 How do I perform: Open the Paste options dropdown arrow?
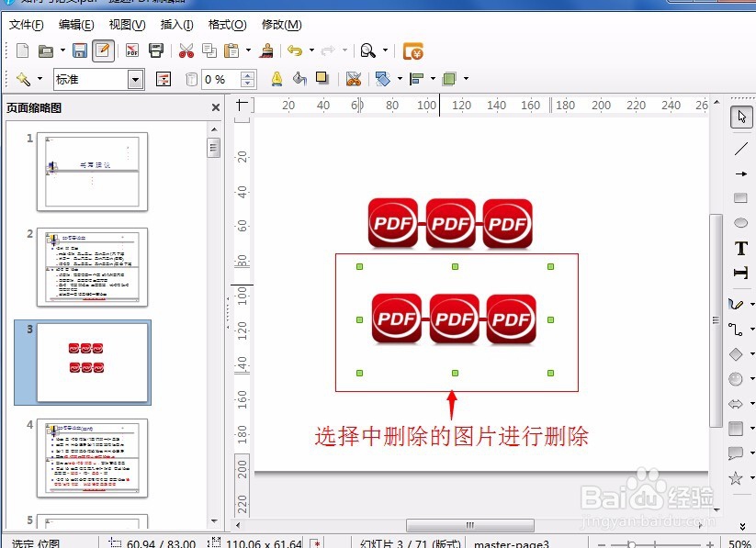[248, 50]
